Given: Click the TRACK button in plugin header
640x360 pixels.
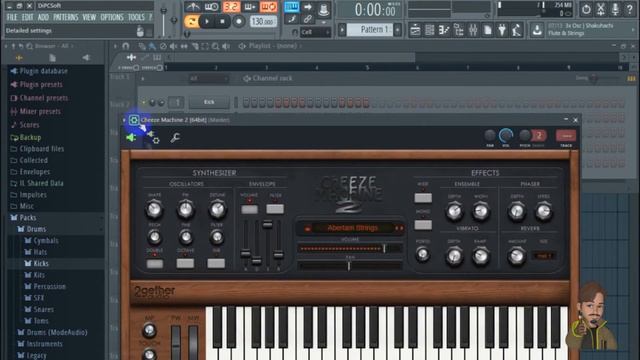Looking at the screenshot, I should [566, 136].
